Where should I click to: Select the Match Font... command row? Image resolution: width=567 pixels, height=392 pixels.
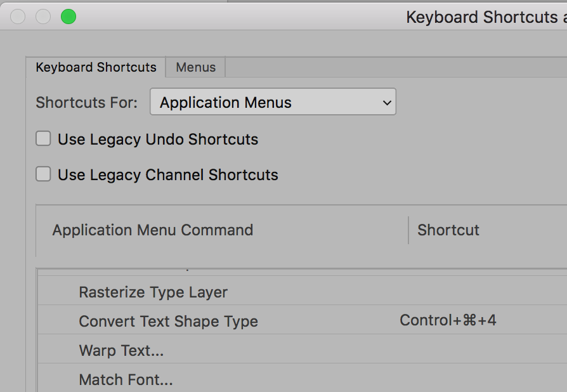(126, 380)
